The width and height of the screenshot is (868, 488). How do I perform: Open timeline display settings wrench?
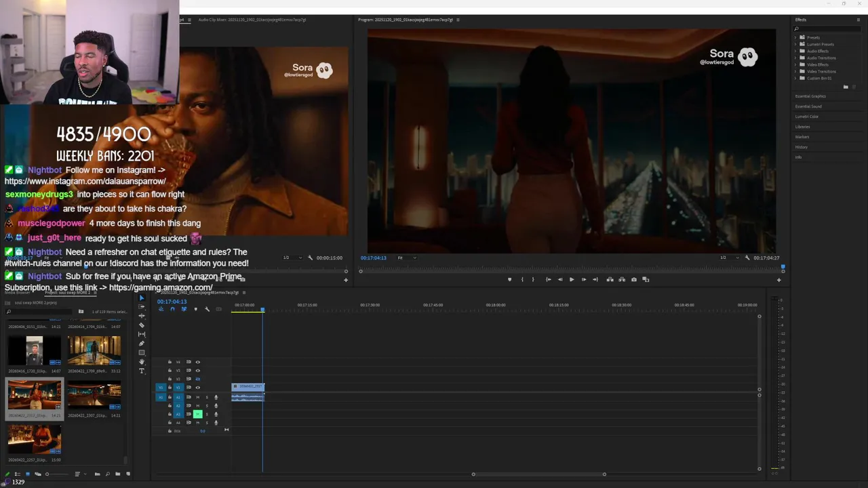point(207,309)
